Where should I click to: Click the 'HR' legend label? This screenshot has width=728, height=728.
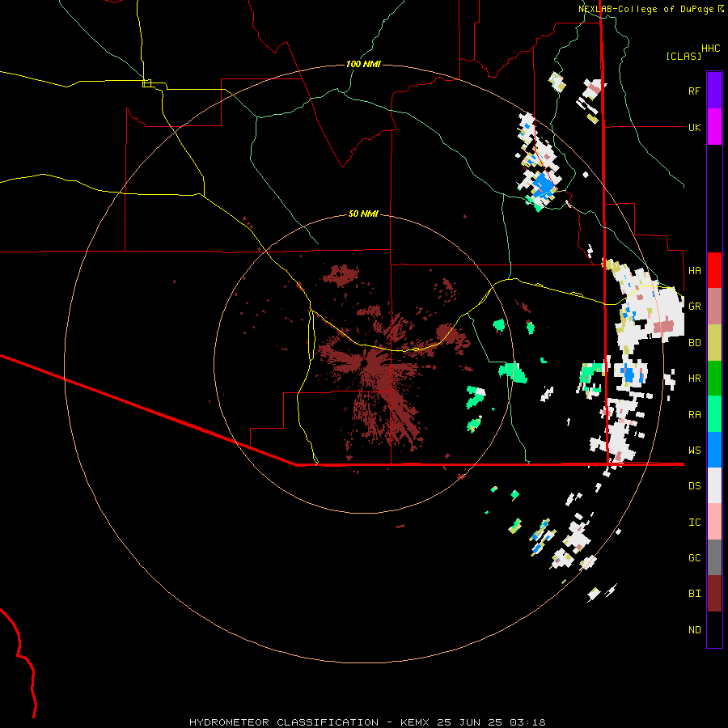694,379
